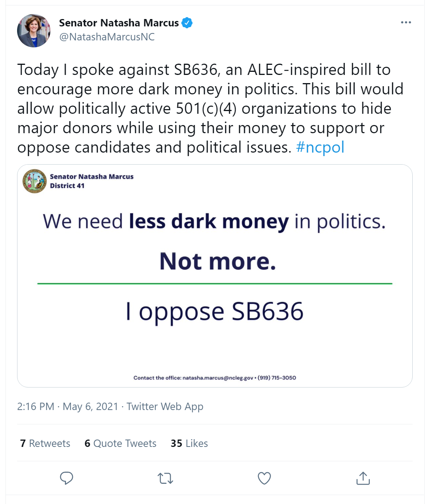Open the share tweet icon
This screenshot has height=504, width=434.
coord(363,478)
